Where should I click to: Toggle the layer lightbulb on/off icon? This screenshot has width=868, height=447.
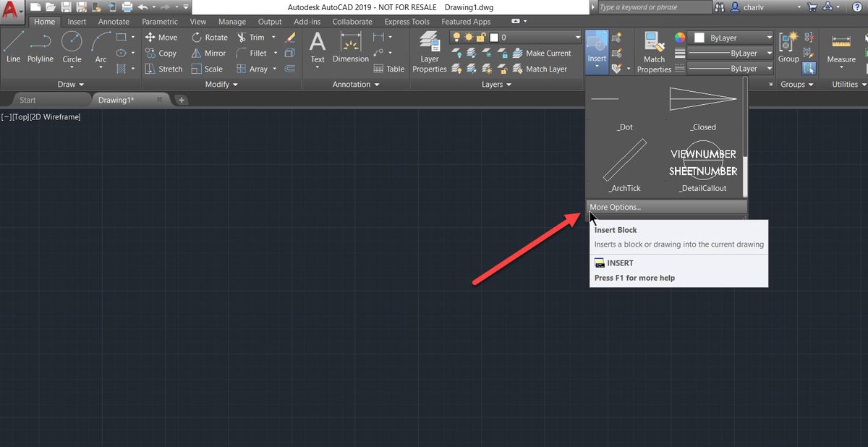tap(457, 37)
